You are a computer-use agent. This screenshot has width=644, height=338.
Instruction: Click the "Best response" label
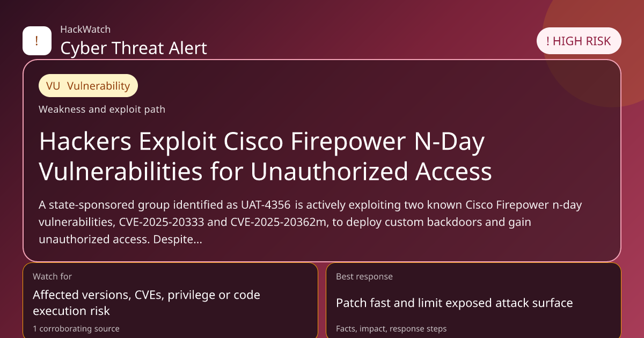click(x=364, y=277)
